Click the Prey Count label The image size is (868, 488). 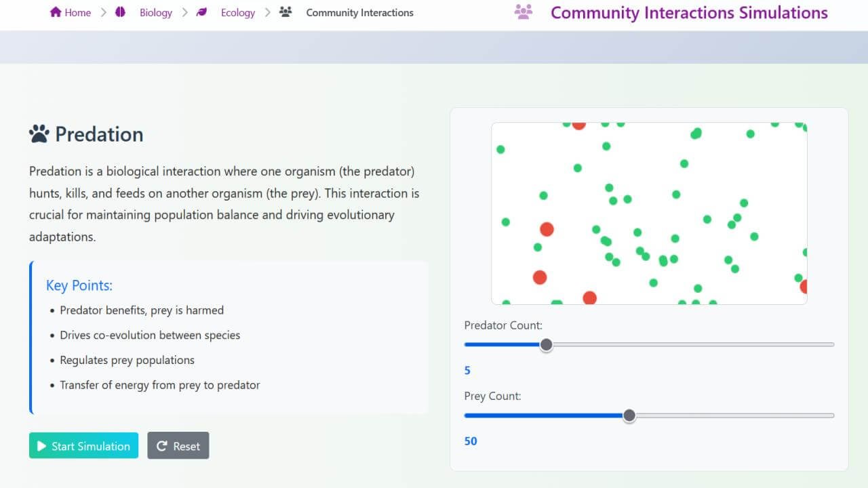492,396
